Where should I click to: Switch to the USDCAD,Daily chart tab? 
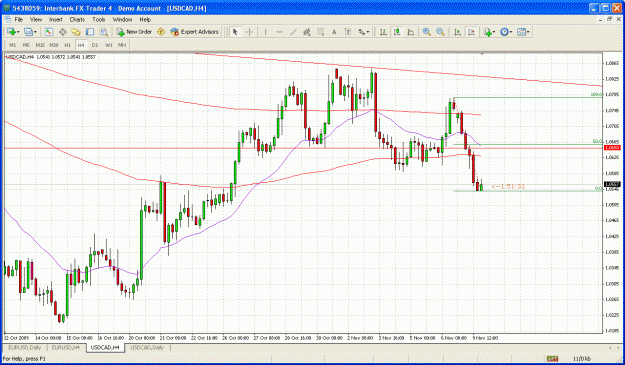pyautogui.click(x=147, y=347)
